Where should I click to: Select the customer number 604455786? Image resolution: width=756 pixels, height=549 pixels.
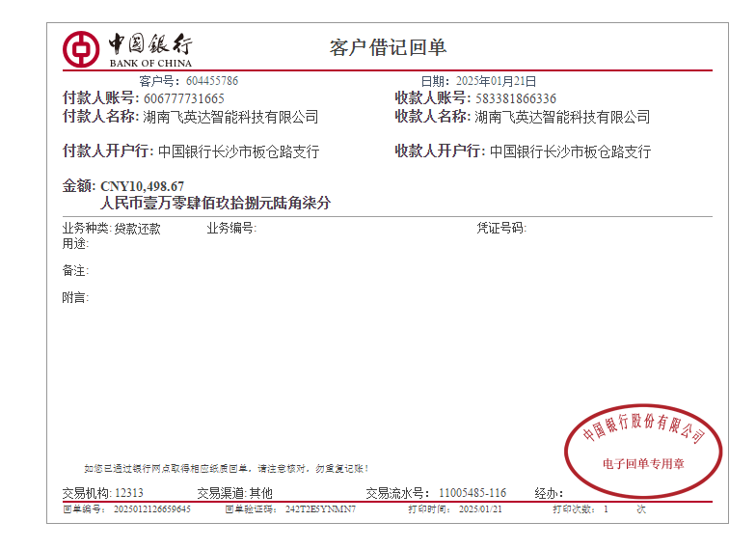coord(212,81)
